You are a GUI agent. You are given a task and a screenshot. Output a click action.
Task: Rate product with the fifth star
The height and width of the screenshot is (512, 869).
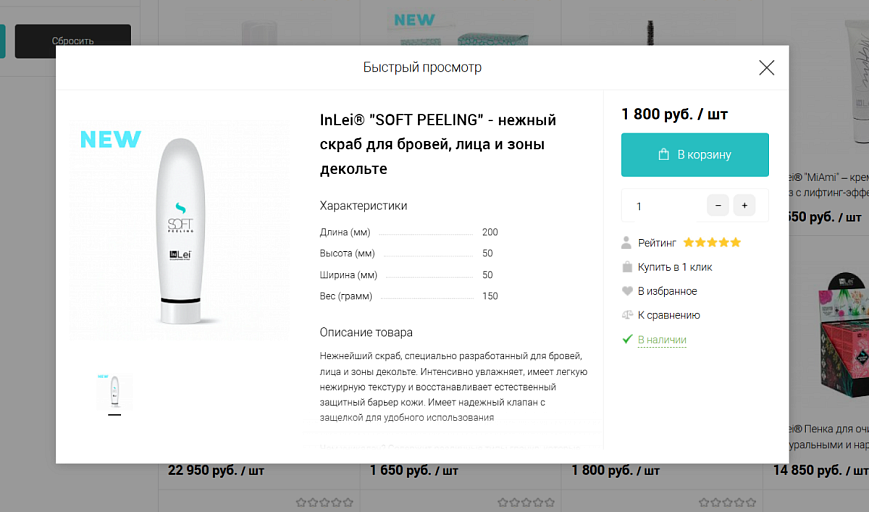(736, 243)
